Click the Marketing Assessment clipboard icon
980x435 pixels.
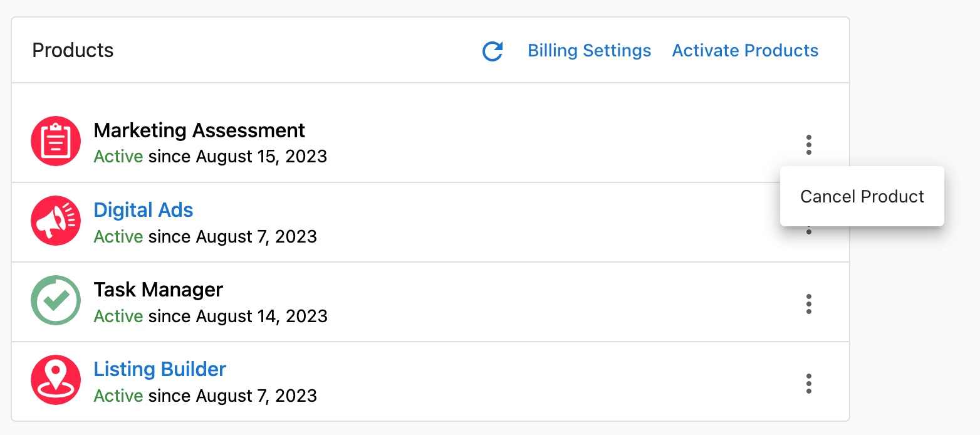click(x=56, y=141)
